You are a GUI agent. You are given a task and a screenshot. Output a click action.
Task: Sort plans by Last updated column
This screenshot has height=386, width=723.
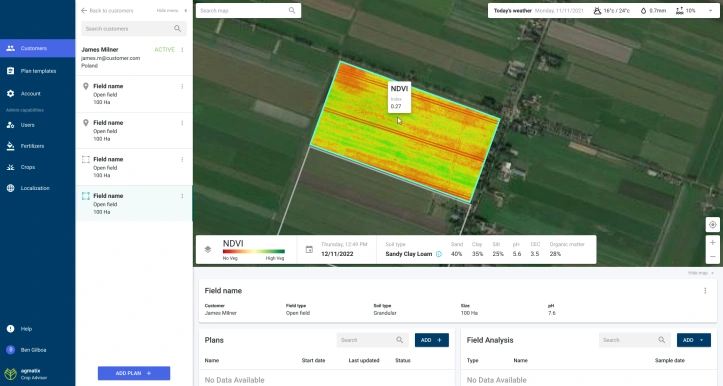click(364, 361)
